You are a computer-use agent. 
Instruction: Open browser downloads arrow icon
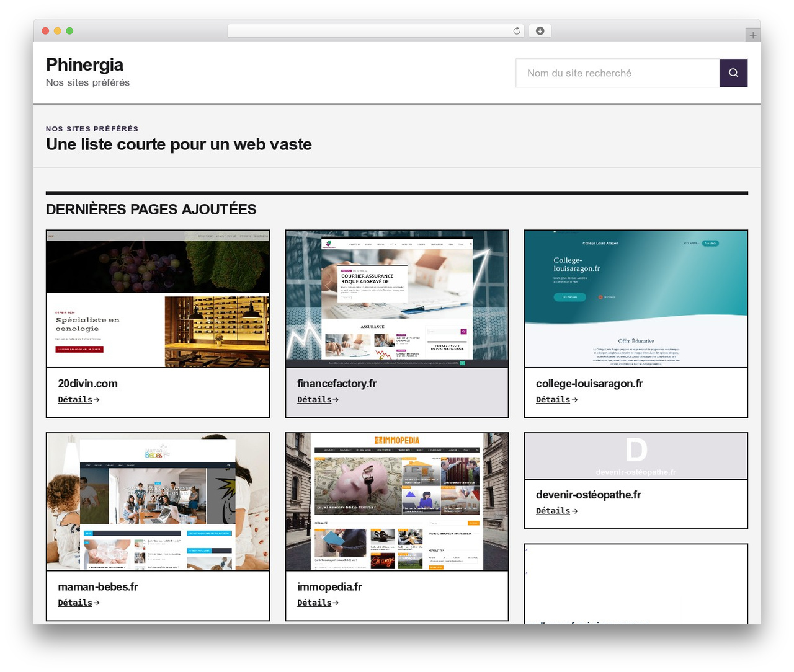tap(540, 31)
